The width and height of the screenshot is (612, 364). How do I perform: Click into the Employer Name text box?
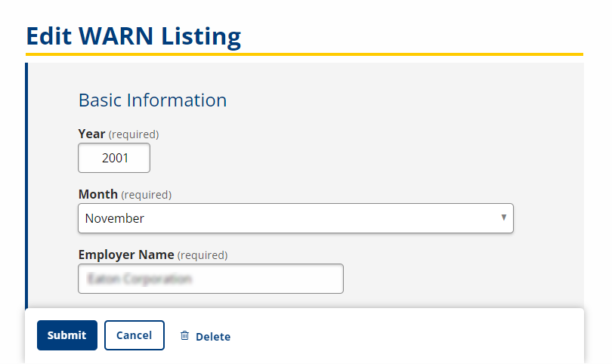[210, 279]
